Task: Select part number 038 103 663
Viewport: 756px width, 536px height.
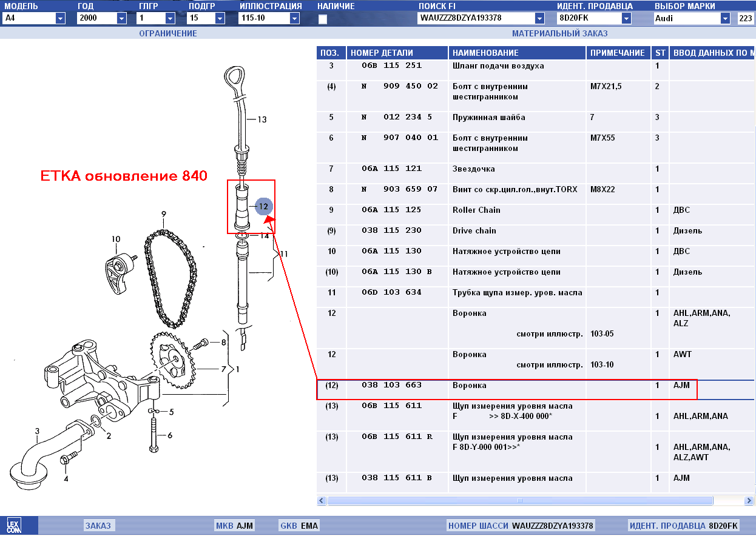Action: (x=391, y=386)
